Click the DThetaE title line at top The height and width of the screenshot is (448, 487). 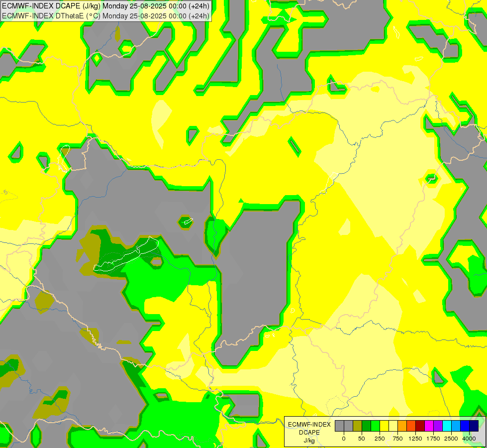coord(105,16)
